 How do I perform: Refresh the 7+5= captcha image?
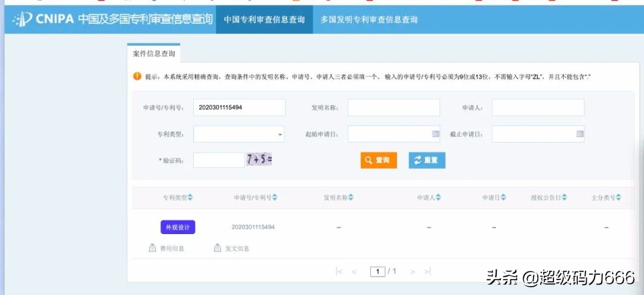(259, 159)
